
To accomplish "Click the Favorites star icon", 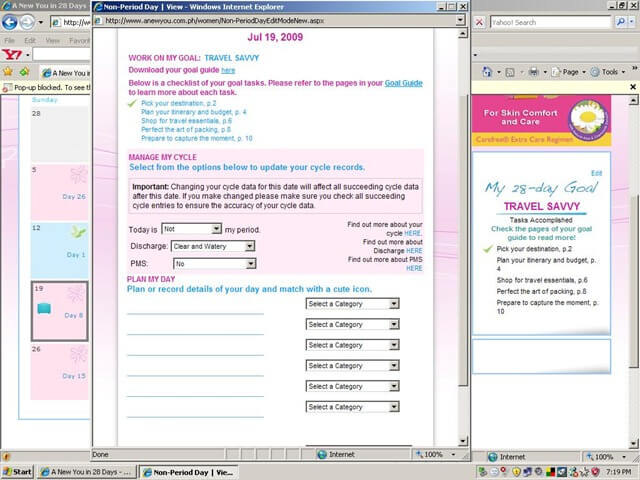I will click(8, 72).
